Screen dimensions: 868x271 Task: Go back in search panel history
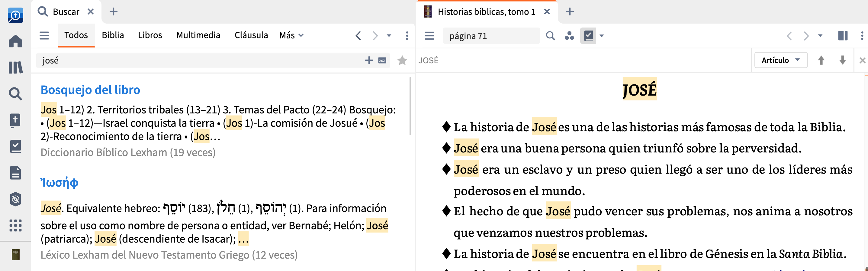click(x=358, y=35)
